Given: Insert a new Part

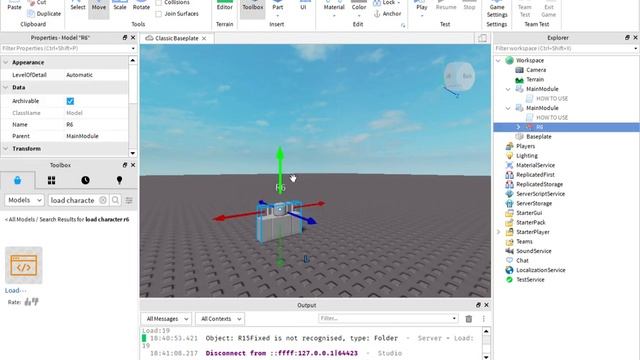Looking at the screenshot, I should pyautogui.click(x=278, y=8).
